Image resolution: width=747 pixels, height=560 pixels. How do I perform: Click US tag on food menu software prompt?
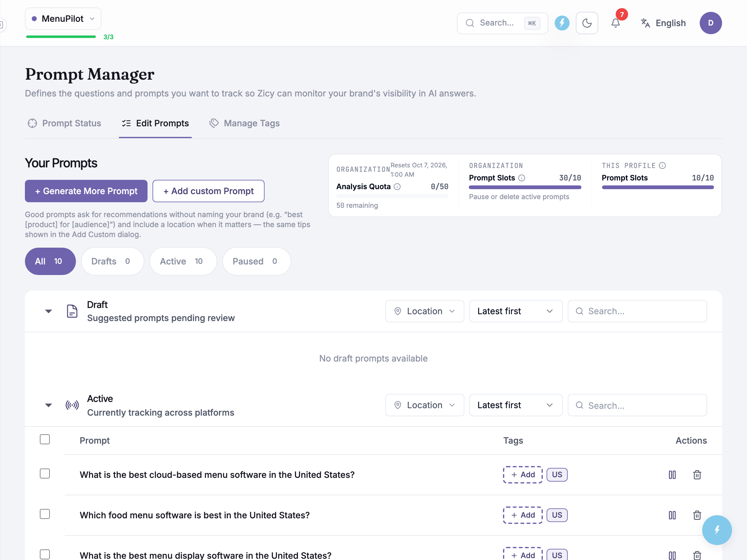coord(557,515)
